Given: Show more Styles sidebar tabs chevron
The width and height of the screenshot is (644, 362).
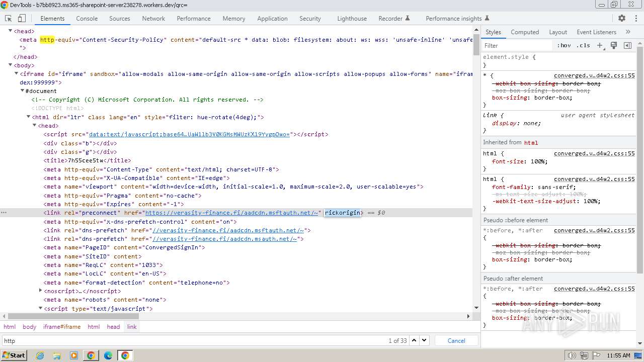Looking at the screenshot, I should (628, 32).
